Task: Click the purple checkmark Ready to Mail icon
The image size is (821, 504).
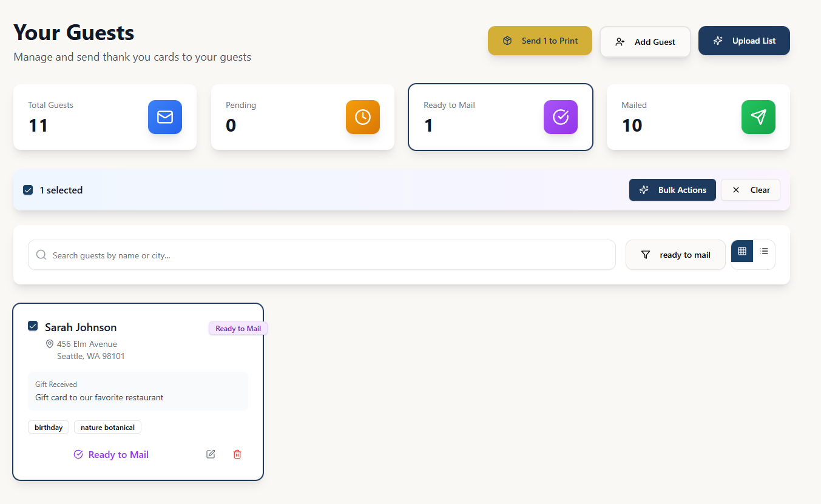Action: [x=561, y=117]
